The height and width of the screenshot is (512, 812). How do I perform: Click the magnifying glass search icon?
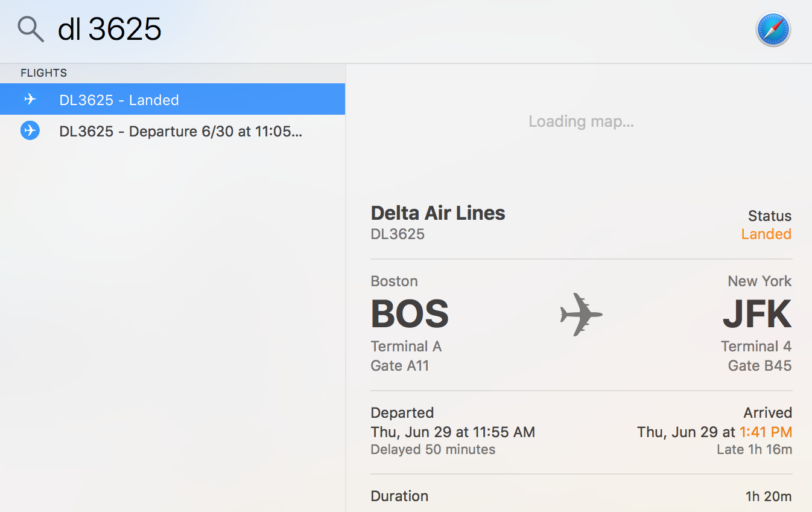coord(30,29)
